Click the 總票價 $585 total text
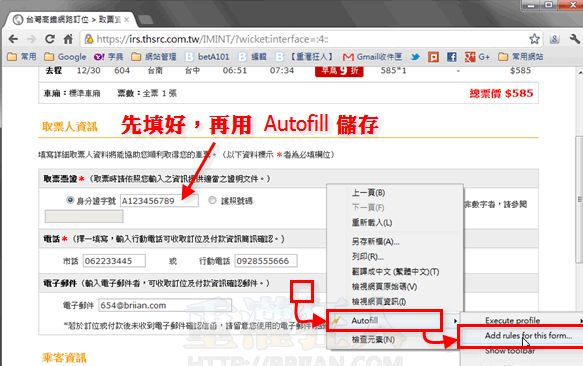 click(x=501, y=93)
